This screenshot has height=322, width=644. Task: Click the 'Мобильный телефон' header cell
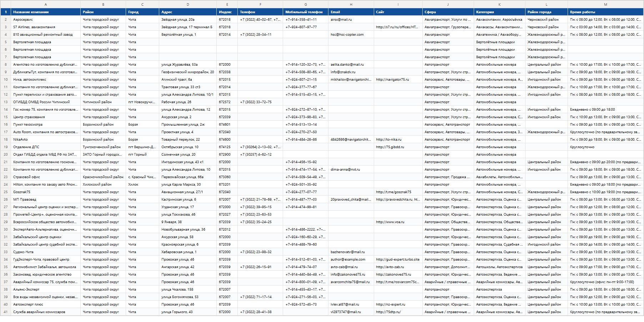[306, 12]
